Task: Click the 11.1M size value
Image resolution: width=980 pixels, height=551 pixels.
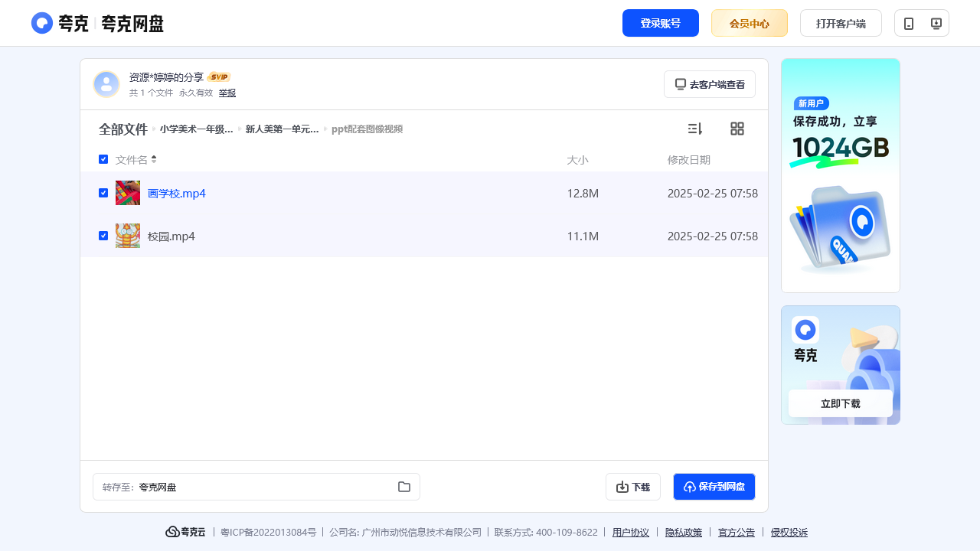Action: [583, 236]
